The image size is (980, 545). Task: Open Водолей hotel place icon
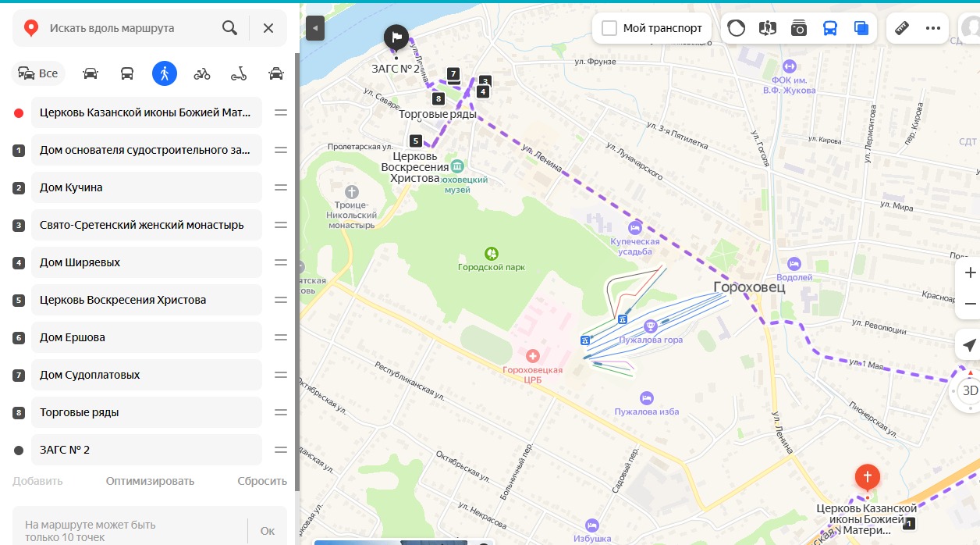[794, 264]
